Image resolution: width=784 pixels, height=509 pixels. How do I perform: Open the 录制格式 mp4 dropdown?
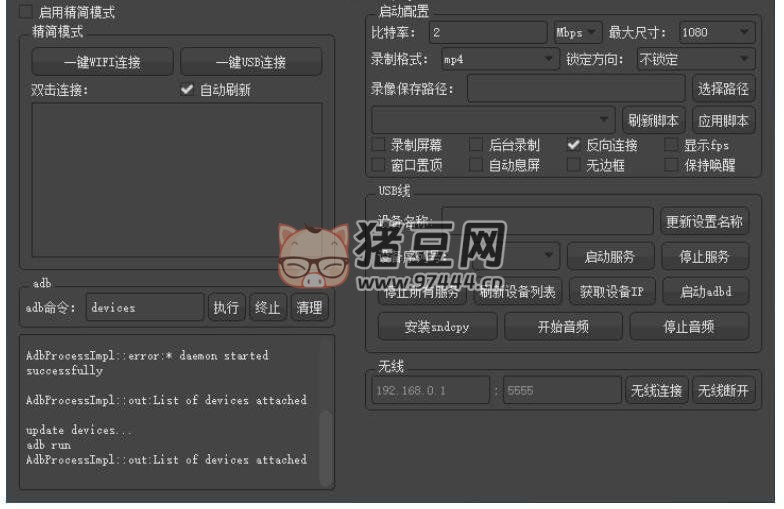coord(500,60)
